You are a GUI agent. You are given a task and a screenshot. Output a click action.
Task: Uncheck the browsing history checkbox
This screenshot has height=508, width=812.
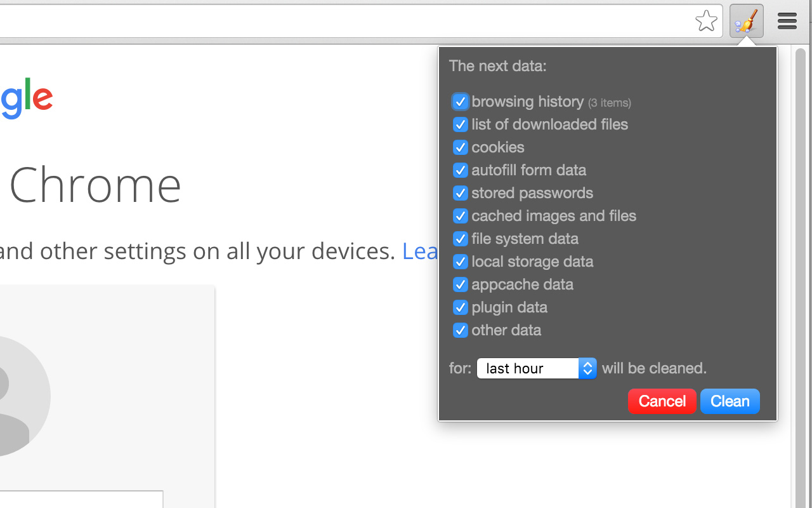460,102
